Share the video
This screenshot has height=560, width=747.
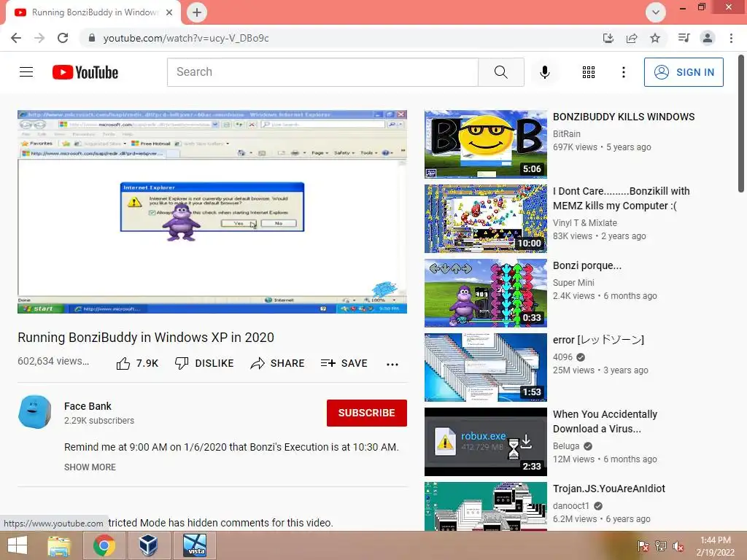277,363
